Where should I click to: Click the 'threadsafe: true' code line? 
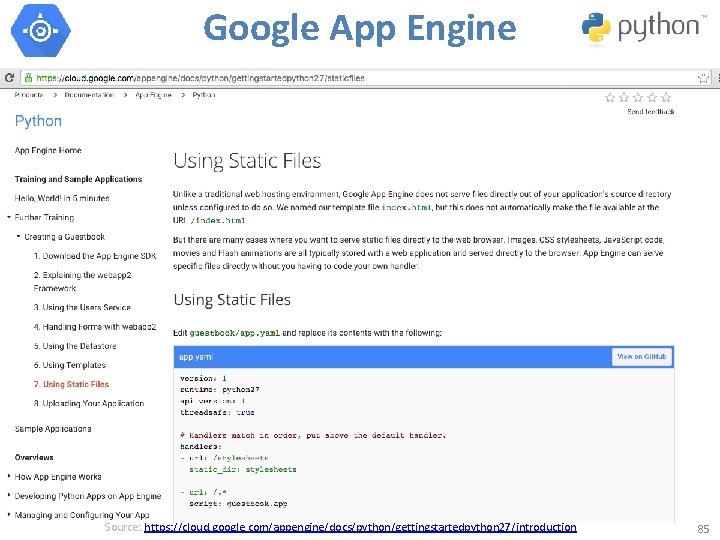point(217,412)
